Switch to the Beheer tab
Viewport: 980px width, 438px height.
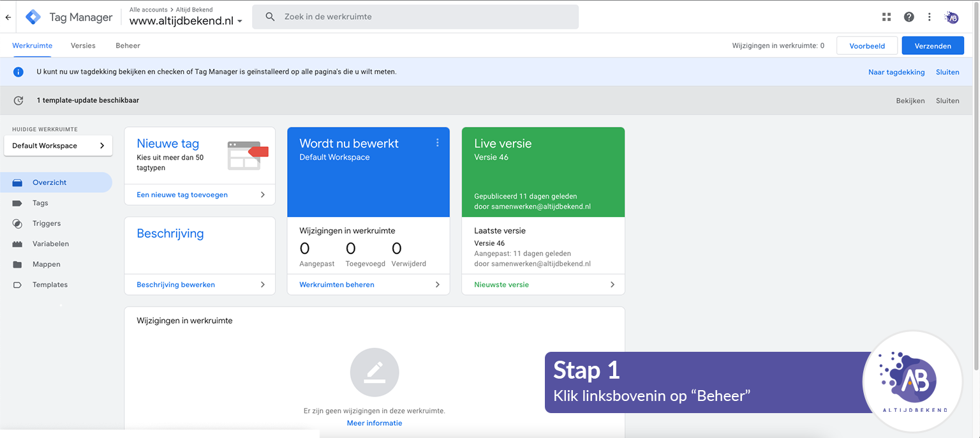128,46
